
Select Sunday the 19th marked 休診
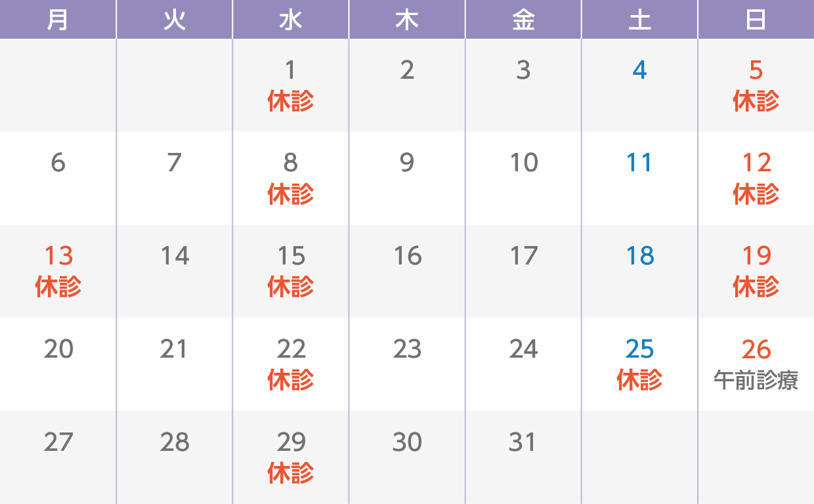pos(756,271)
